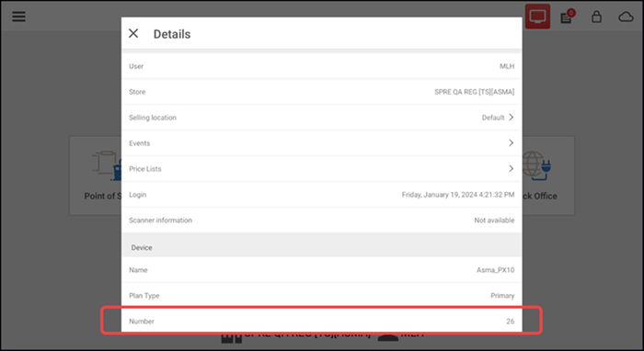Click the store name SPRE QA REG [TS][ASMA]
The height and width of the screenshot is (351, 644).
coord(475,92)
